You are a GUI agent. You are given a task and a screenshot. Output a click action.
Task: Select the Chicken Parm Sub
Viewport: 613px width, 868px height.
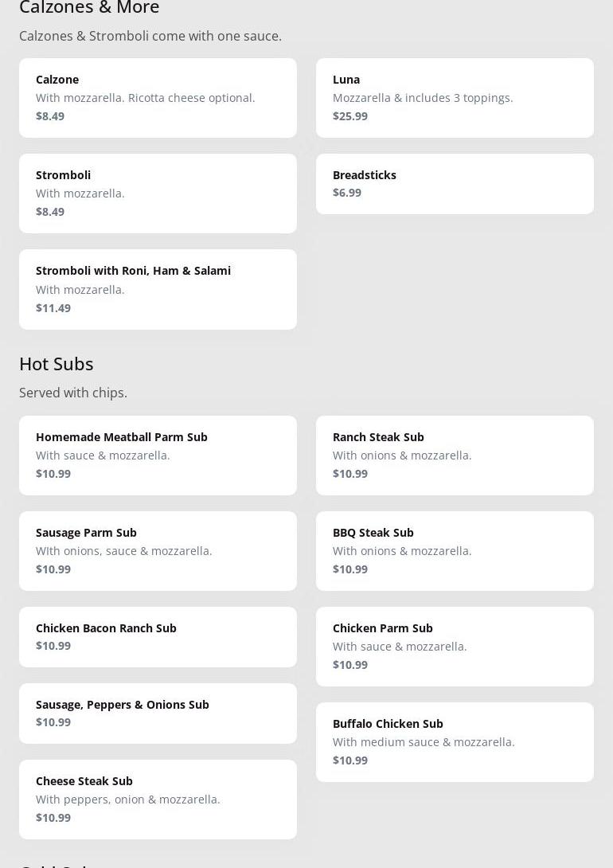click(455, 647)
